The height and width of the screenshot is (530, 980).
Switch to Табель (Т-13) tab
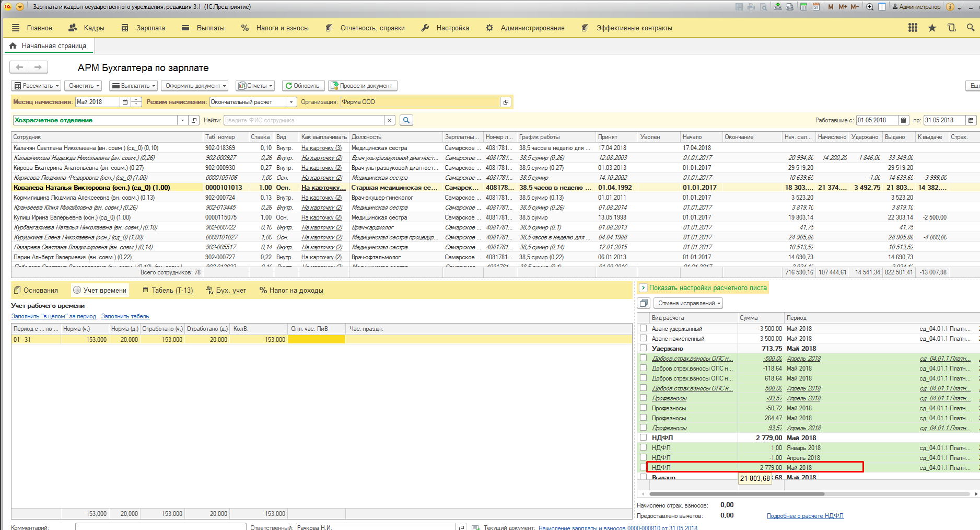(172, 291)
